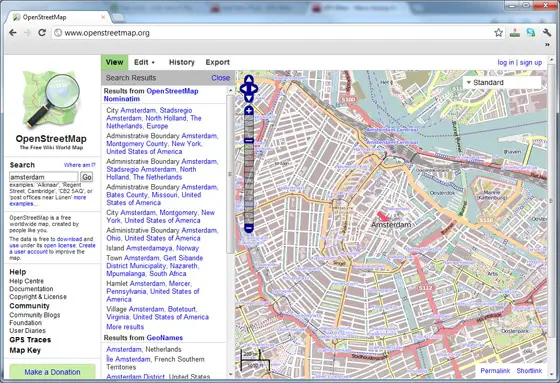Click the browser back arrow

[13, 33]
